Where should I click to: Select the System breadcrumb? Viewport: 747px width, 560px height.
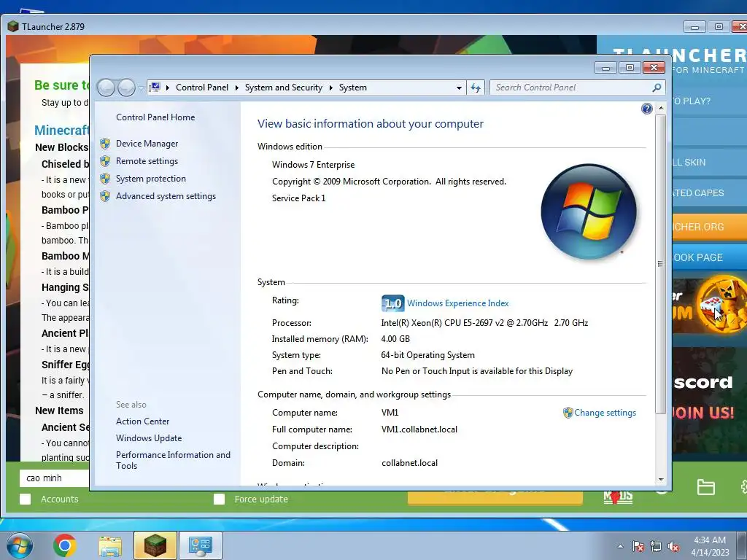pos(352,87)
